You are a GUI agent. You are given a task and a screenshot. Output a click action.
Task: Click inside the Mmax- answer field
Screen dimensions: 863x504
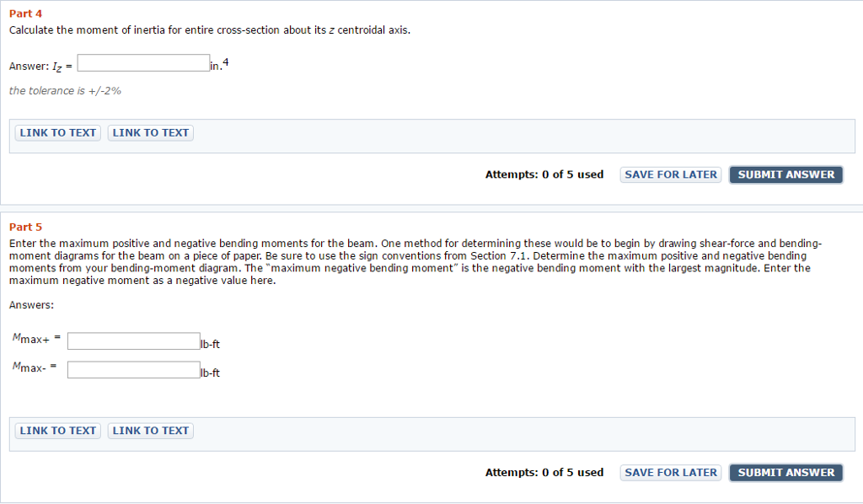133,369
